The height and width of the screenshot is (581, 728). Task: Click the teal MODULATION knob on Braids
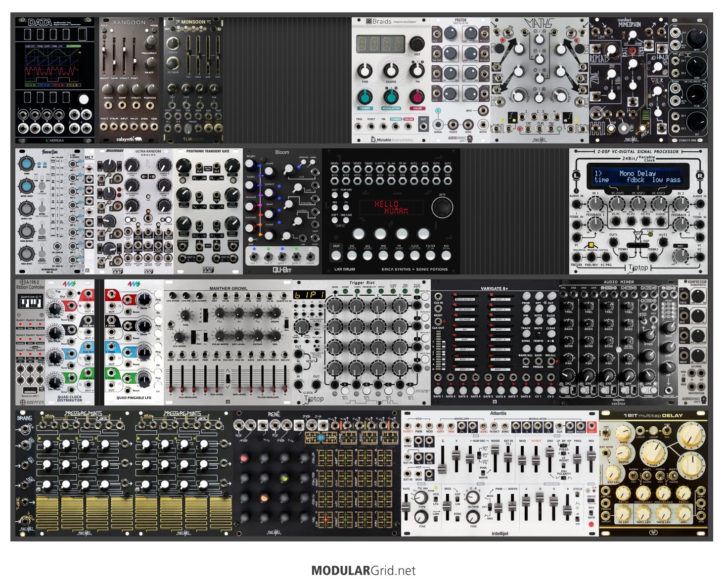coord(391,96)
